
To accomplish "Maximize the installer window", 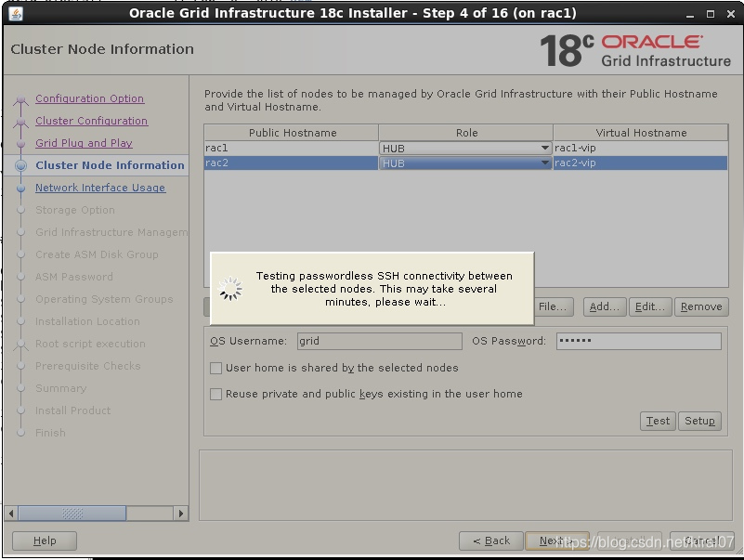I will 711,14.
